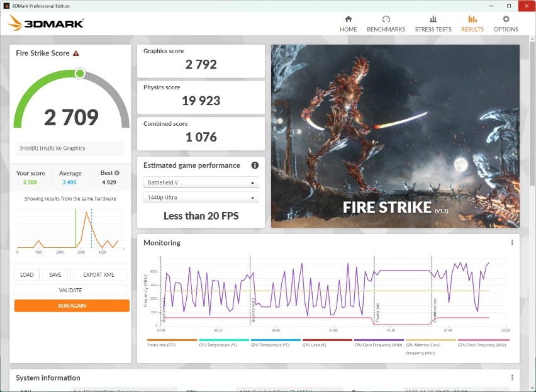Expand the 1440p Ultra resolution dropdown
This screenshot has width=536, height=392.
pos(201,198)
